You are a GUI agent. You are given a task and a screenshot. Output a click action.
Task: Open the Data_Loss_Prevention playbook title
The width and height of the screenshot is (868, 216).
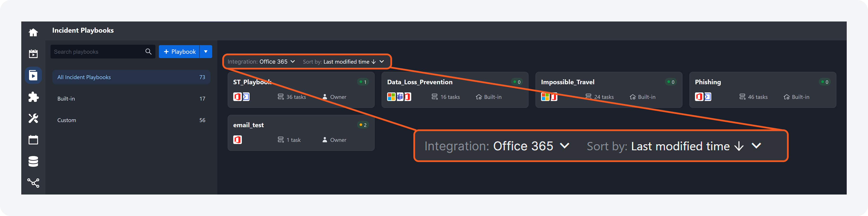420,82
